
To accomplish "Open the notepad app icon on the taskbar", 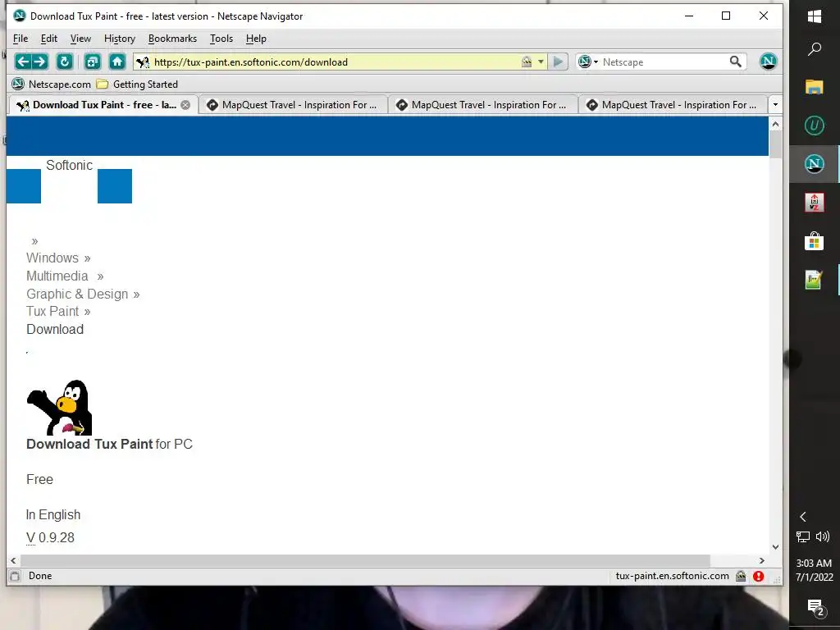I will (x=815, y=280).
